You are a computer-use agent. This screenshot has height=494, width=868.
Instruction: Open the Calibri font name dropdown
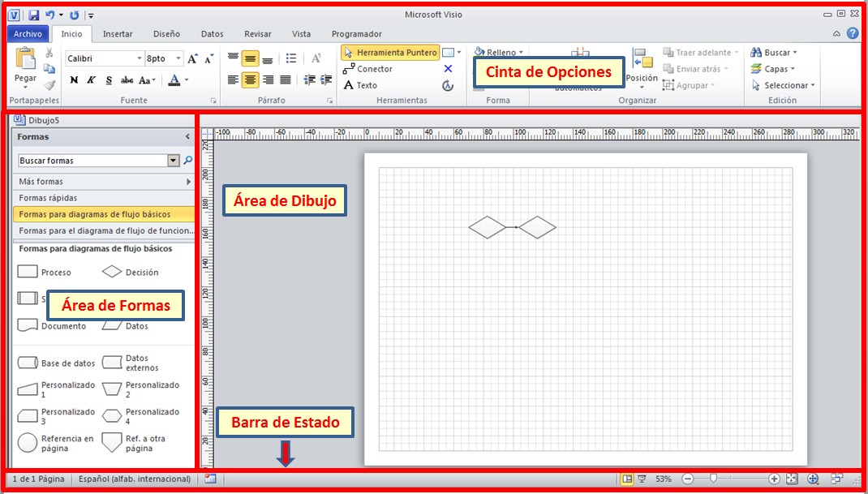coord(140,58)
